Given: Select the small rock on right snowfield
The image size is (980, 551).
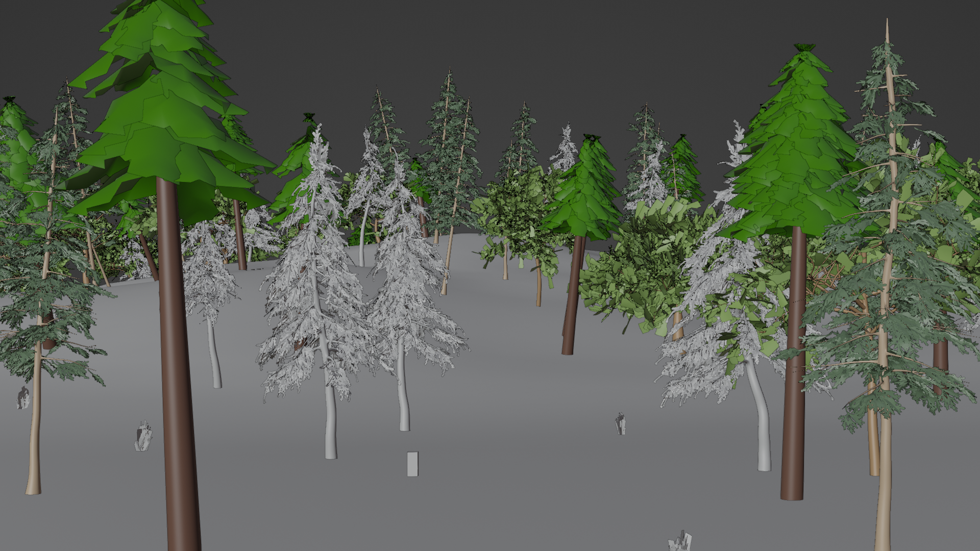Looking at the screenshot, I should [x=620, y=424].
